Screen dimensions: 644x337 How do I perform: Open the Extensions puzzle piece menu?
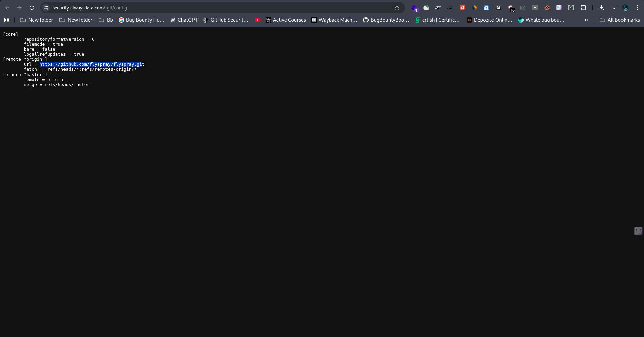[x=583, y=8]
